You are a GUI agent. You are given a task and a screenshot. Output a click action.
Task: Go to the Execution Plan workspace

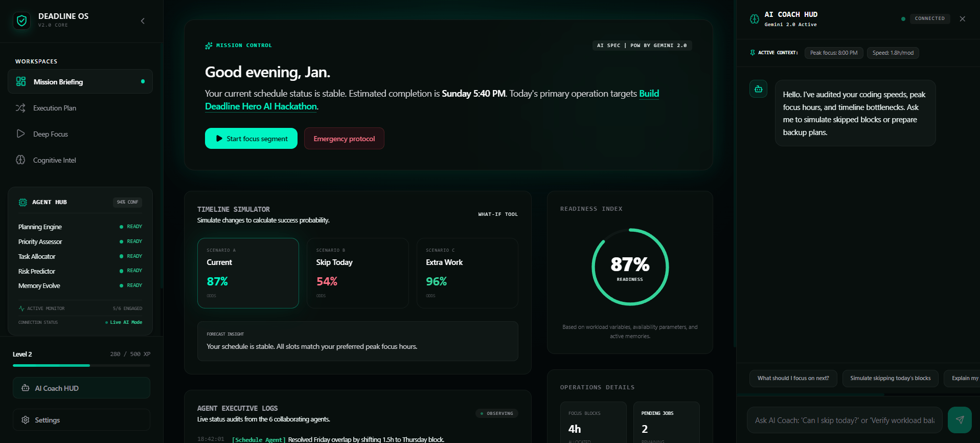click(80, 108)
